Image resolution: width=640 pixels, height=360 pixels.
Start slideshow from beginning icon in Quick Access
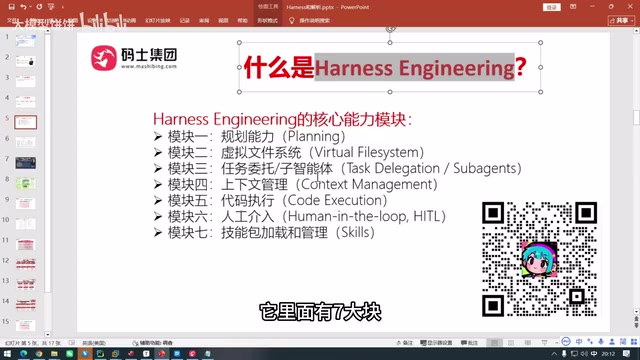click(x=51, y=7)
